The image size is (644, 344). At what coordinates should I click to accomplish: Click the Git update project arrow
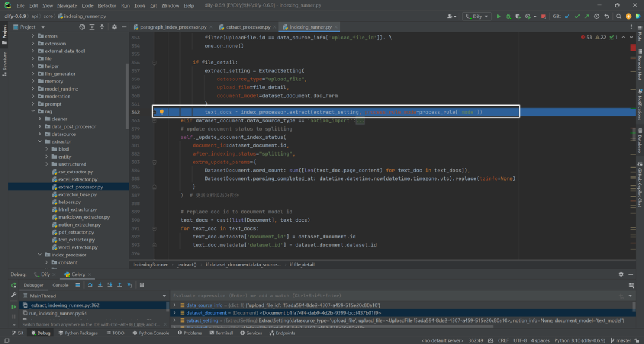(x=568, y=17)
